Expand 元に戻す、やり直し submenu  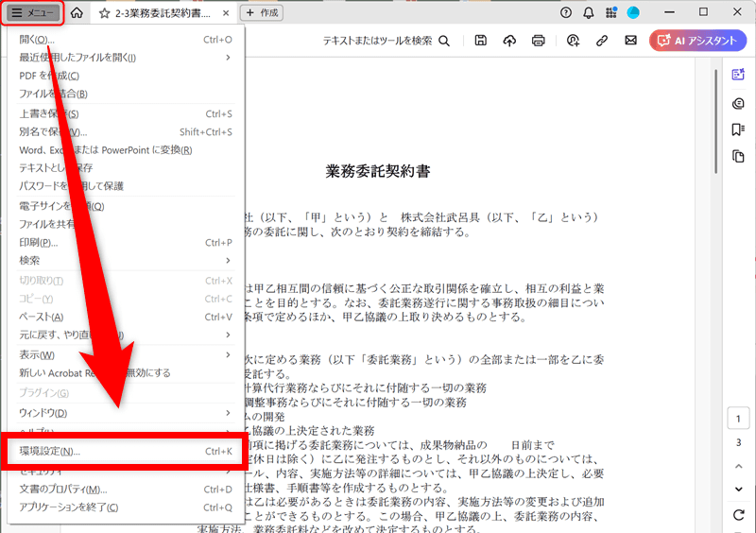(126, 335)
